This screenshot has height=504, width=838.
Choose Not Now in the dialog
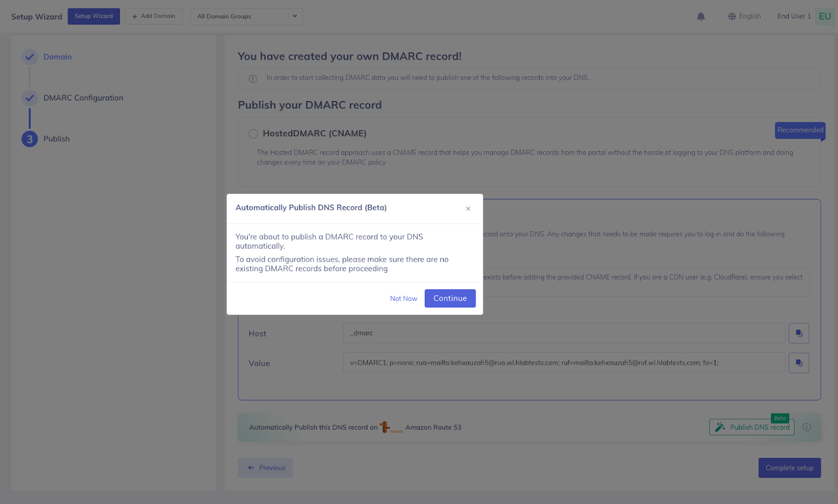(x=403, y=298)
